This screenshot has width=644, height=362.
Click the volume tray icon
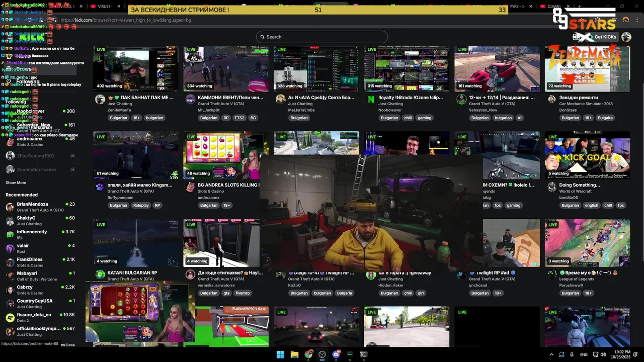tap(603, 354)
